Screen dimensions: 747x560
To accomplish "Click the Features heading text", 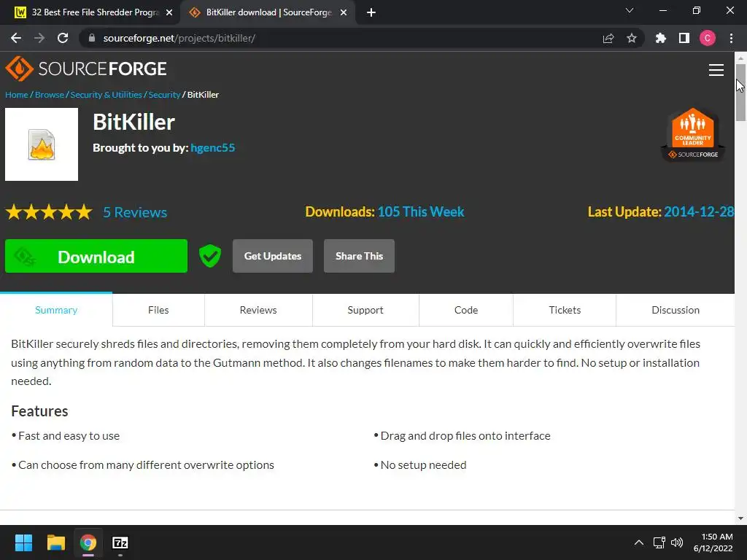I will pyautogui.click(x=39, y=411).
